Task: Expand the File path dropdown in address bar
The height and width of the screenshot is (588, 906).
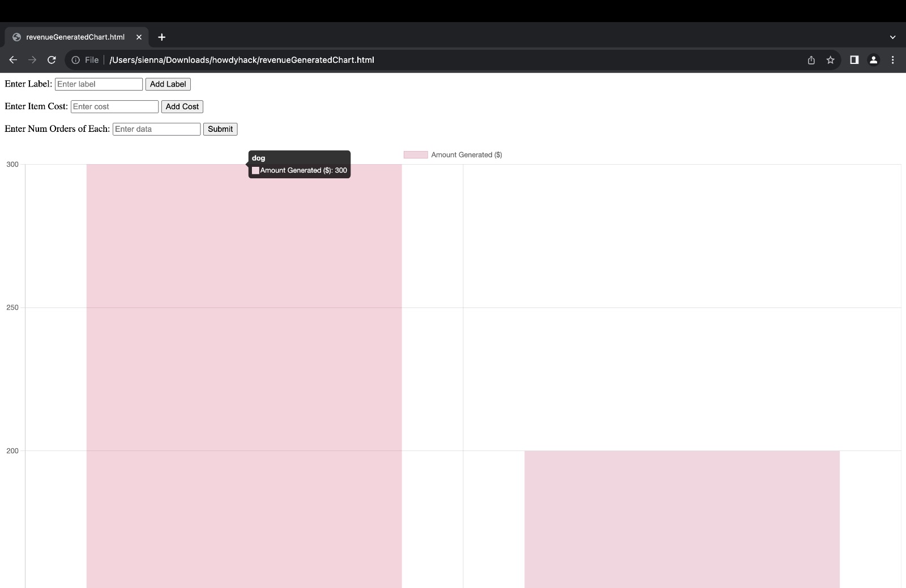Action: tap(91, 59)
